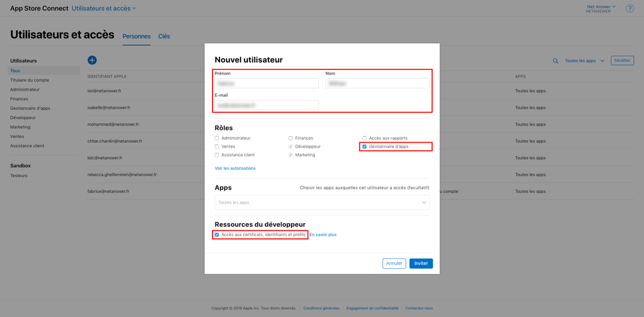Click the blue plus add-user icon
Image resolution: width=644 pixels, height=317 pixels.
tap(92, 60)
